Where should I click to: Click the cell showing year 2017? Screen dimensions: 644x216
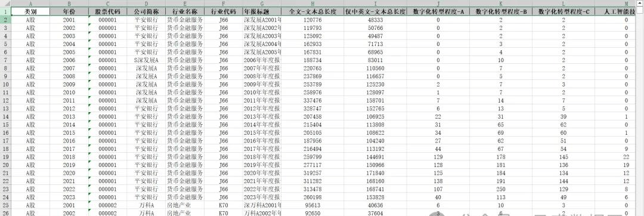[x=69, y=149]
